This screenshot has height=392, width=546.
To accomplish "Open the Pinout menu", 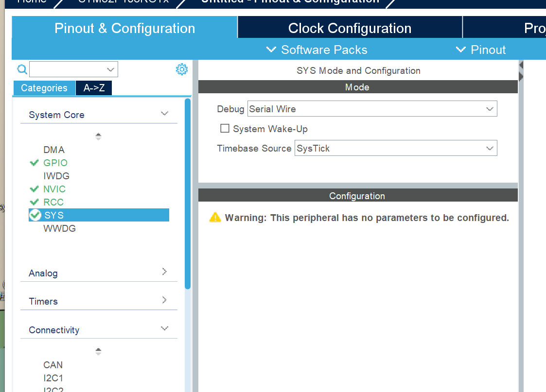I will 481,50.
